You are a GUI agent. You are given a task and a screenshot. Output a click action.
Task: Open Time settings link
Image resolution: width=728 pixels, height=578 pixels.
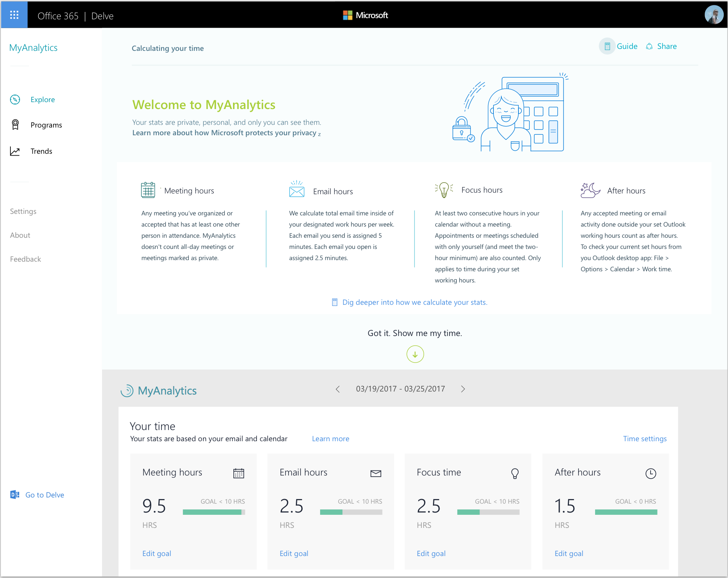click(644, 439)
